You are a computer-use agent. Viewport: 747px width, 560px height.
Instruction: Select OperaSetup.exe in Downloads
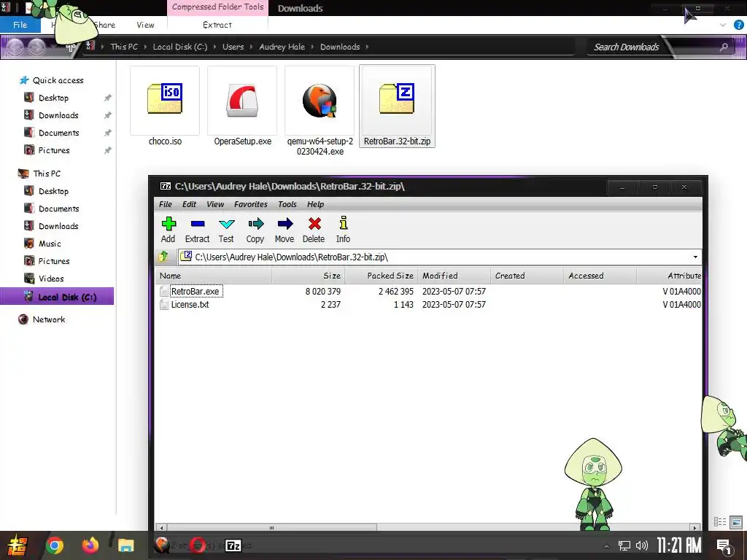pyautogui.click(x=242, y=107)
